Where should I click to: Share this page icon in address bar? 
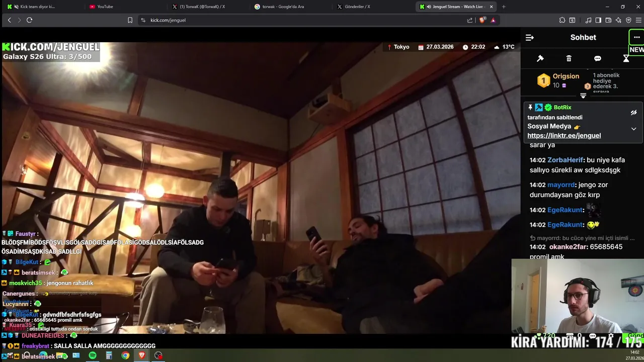coord(469,20)
